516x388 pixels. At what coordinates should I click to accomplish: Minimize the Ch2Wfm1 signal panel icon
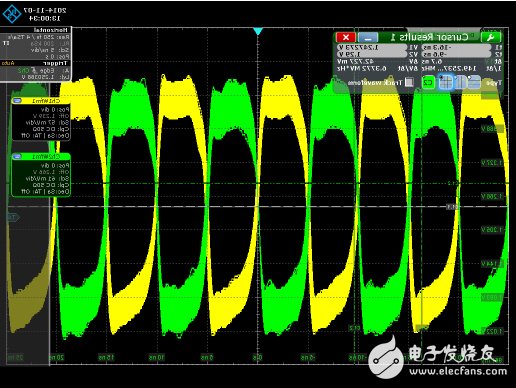[x=17, y=156]
